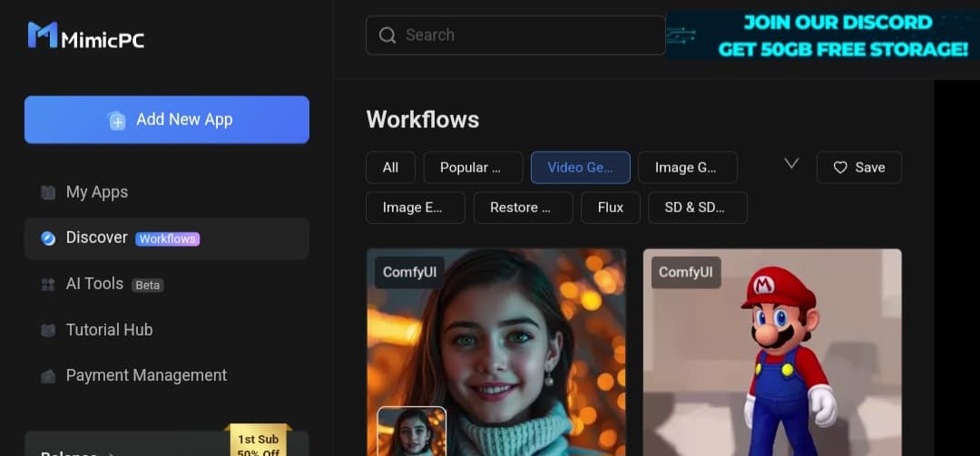Screen dimensions: 980x456
Task: Select the Restore filter tab
Action: (x=524, y=208)
